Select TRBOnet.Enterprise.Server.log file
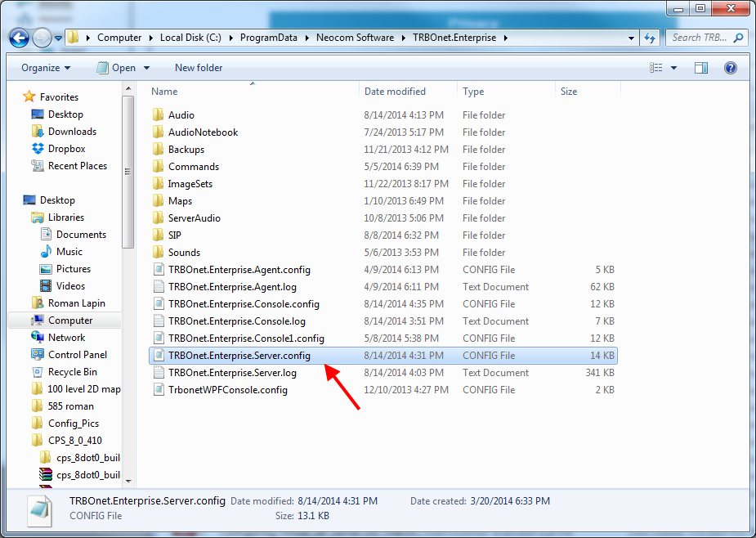 click(x=232, y=373)
